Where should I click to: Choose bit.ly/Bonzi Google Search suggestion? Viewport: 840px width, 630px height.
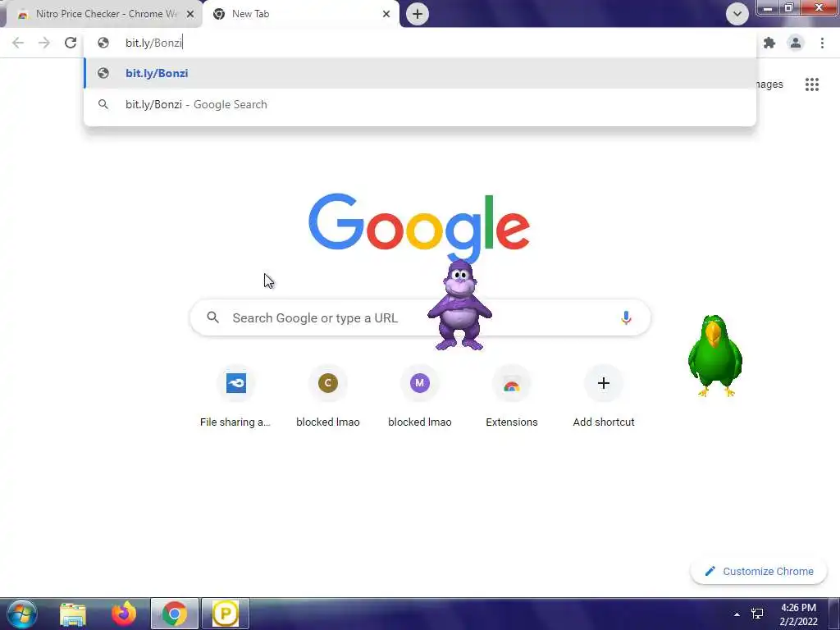(x=420, y=104)
